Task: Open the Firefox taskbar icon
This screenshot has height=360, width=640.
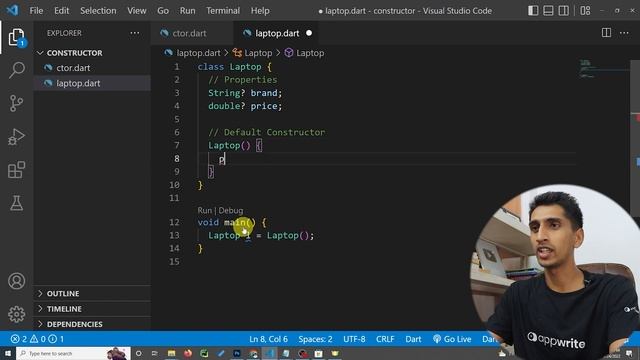Action: coord(188,353)
